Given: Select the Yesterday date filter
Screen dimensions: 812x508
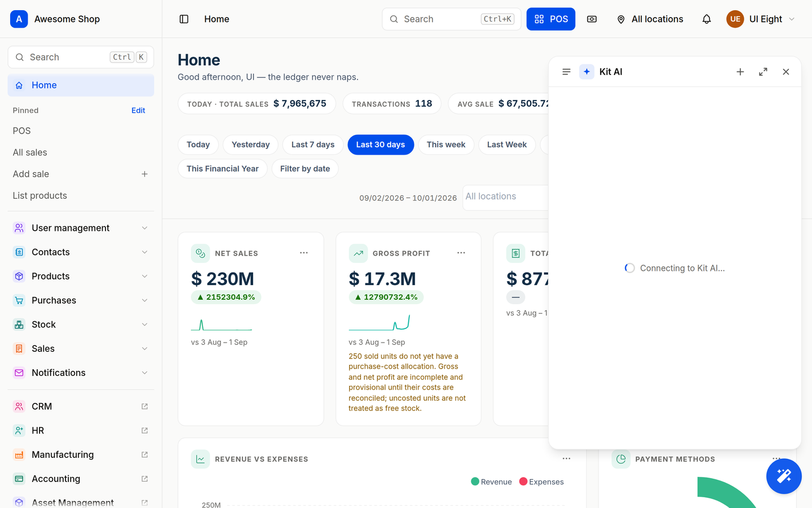Looking at the screenshot, I should pos(250,144).
